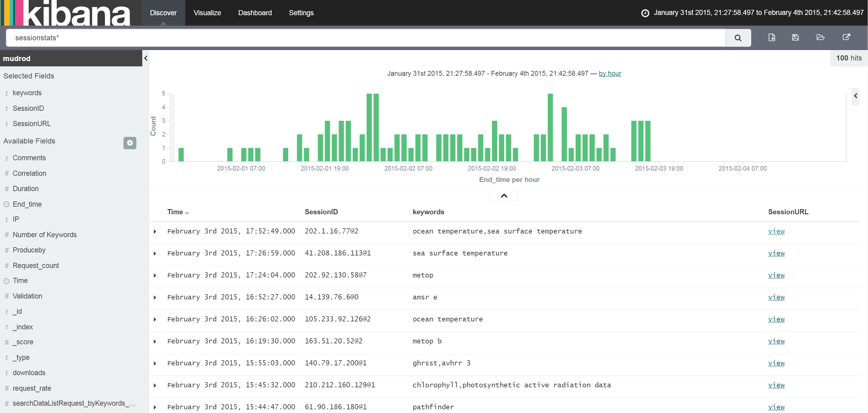Viewport: 868px width, 413px height.
Task: Expand the pathfinder row
Action: pyautogui.click(x=155, y=407)
